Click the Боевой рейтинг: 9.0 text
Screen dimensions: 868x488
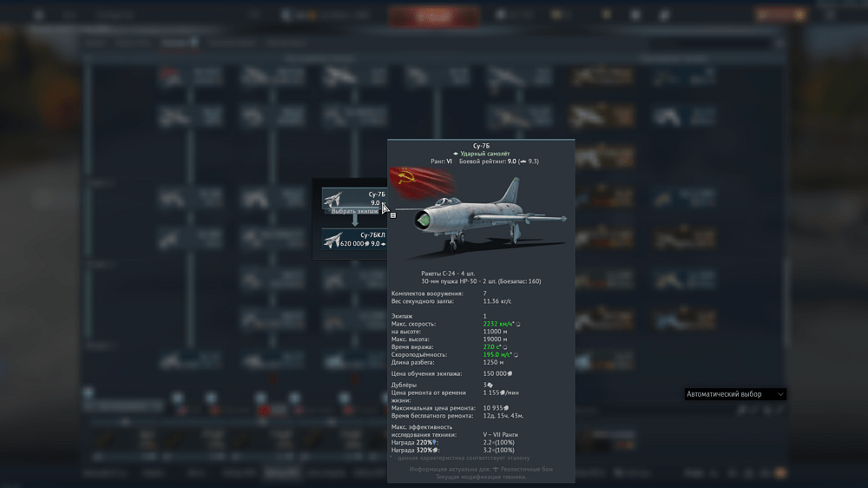(x=487, y=162)
